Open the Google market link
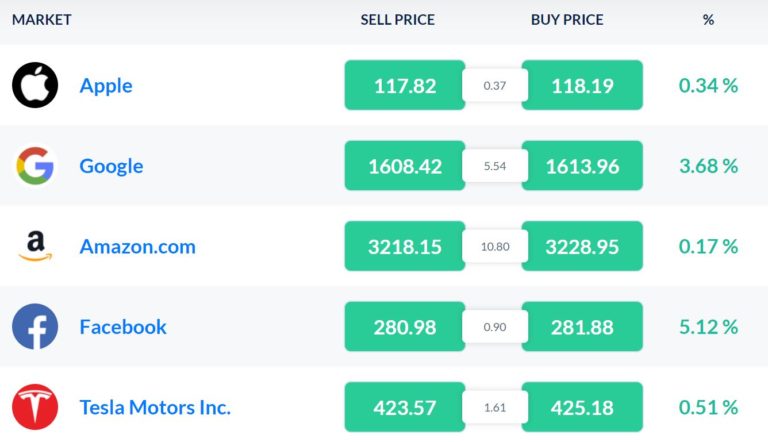The height and width of the screenshot is (442, 768). click(x=111, y=166)
